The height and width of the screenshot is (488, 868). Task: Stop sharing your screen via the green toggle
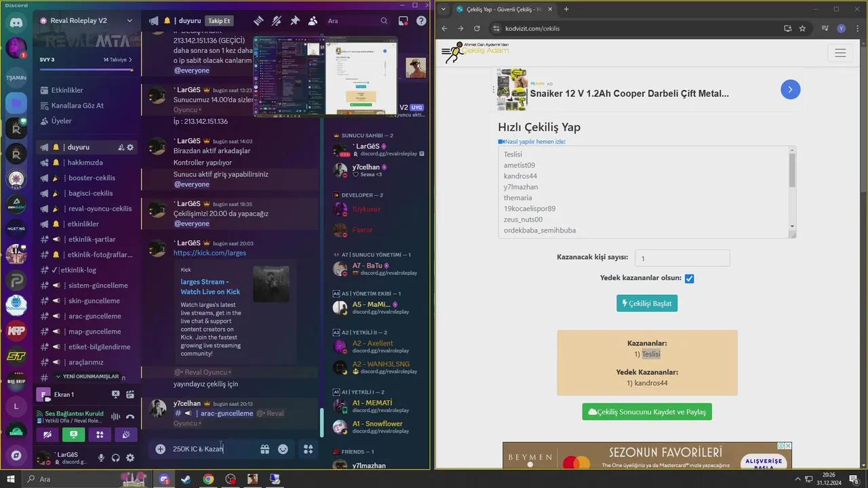click(x=73, y=434)
